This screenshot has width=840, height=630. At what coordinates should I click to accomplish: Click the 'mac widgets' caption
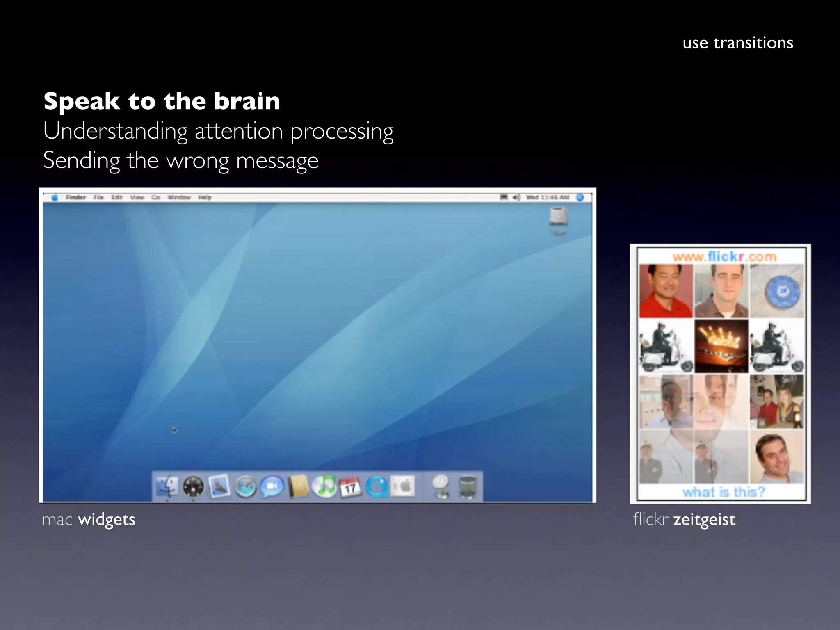[89, 520]
